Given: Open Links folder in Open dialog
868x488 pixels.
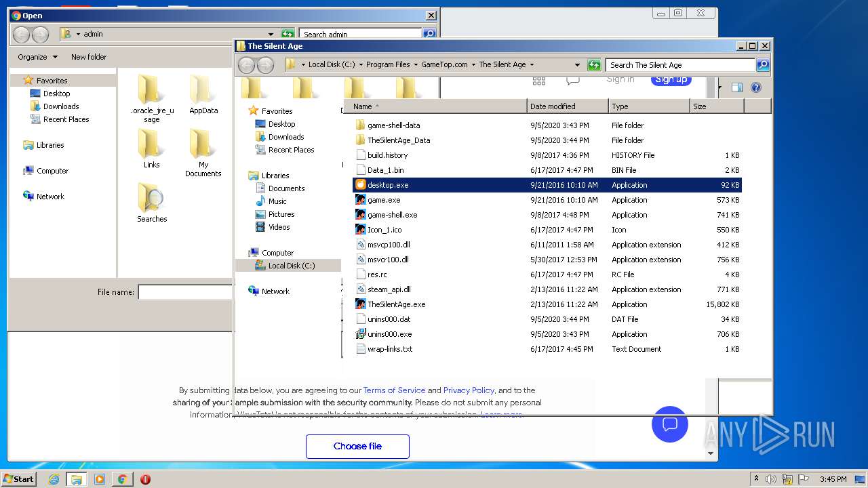Looking at the screenshot, I should coord(152,148).
